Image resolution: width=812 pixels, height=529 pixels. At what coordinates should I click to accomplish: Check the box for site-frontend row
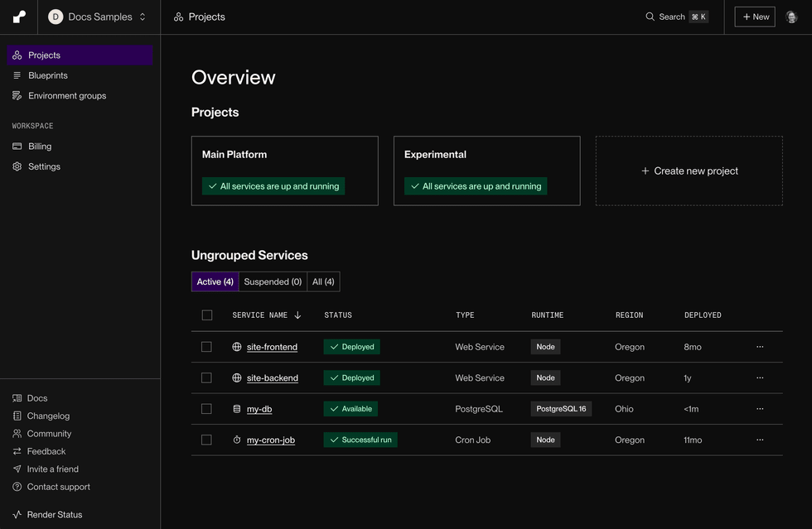207,347
